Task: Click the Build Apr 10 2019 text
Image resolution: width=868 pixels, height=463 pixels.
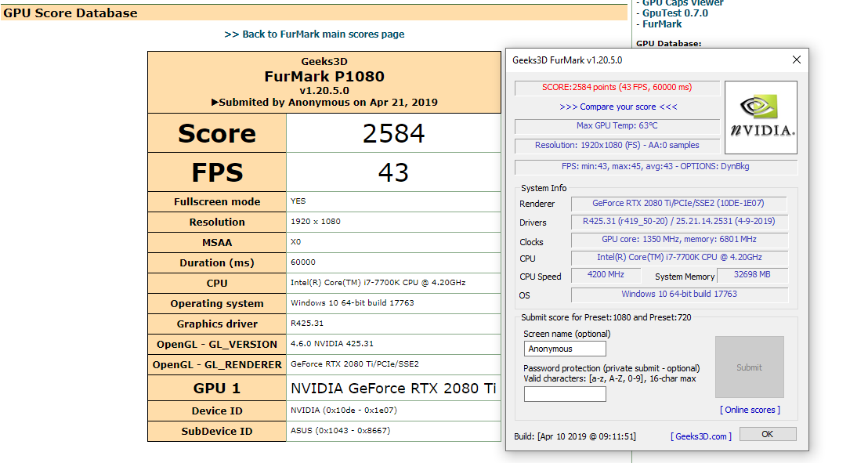Action: coord(574,436)
